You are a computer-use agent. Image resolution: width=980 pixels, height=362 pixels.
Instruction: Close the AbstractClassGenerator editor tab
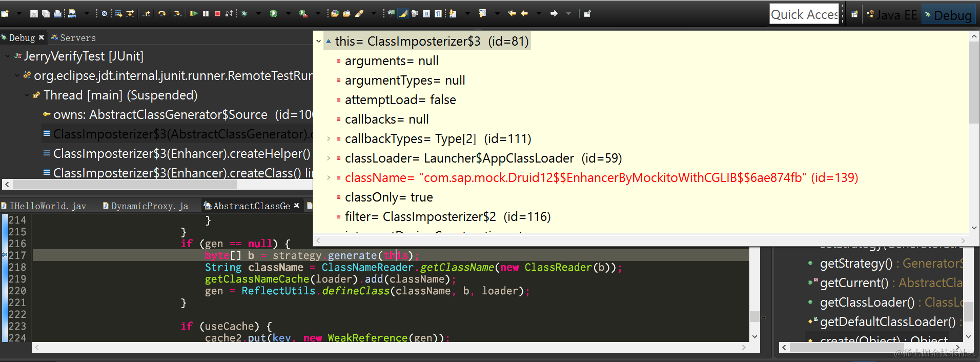(x=296, y=206)
